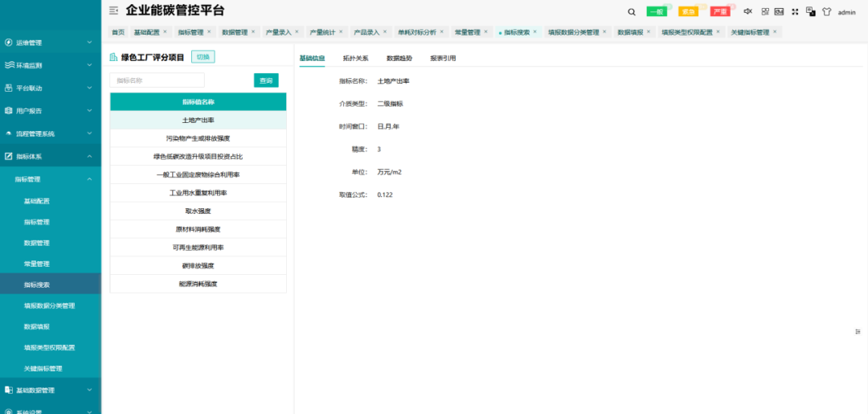This screenshot has height=414, width=868.
Task: Click the 环境监测 waves icon
Action: 8,65
